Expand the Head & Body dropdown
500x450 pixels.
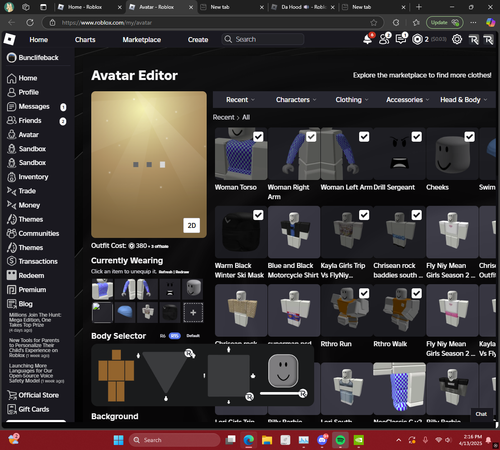463,100
